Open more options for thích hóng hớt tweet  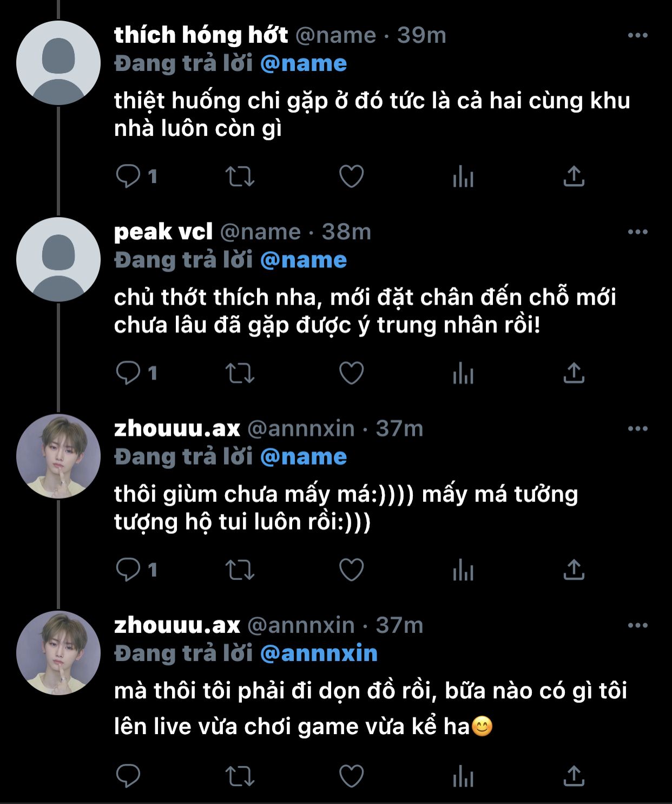point(638,35)
